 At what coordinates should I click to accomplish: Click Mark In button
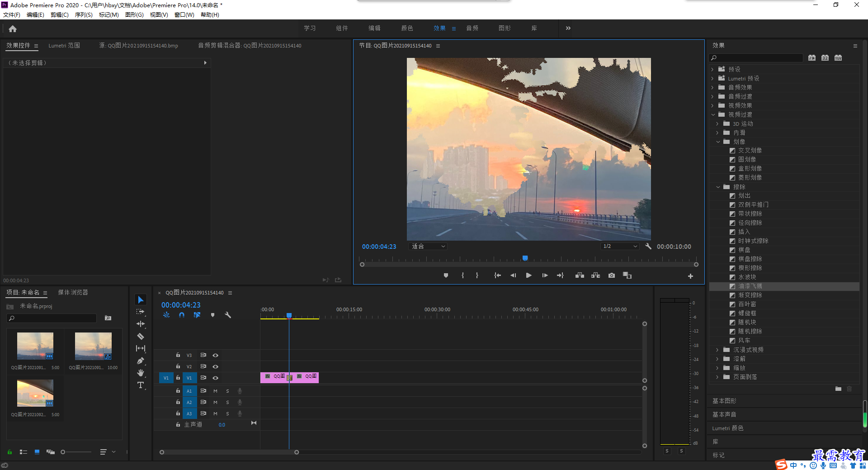(462, 275)
